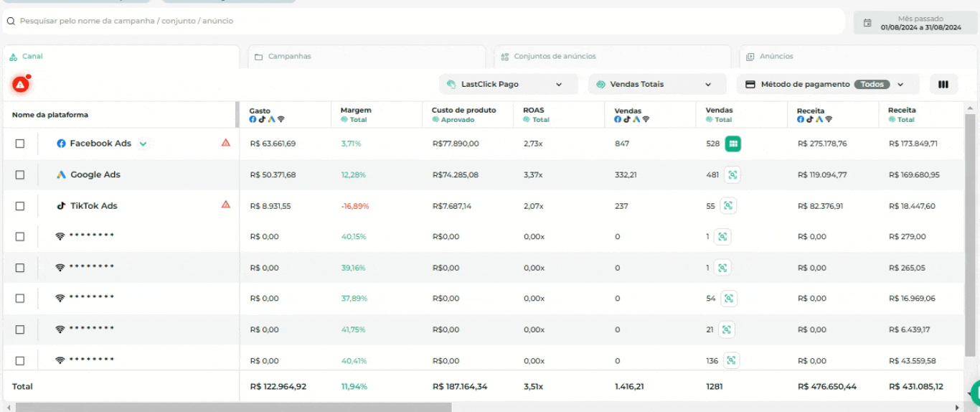Open the Mês passado date range picker
Viewport: 980px width, 412px height.
[913, 23]
